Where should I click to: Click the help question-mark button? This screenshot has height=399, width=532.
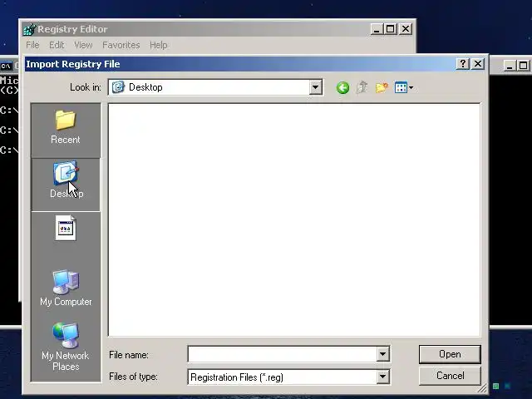point(463,63)
